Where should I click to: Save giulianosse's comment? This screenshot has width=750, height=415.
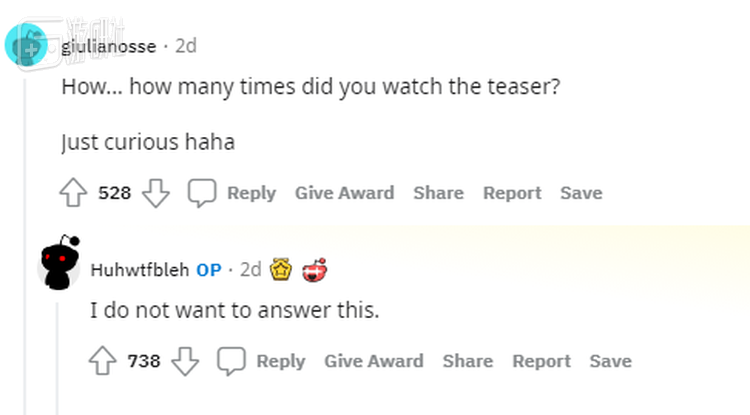580,193
